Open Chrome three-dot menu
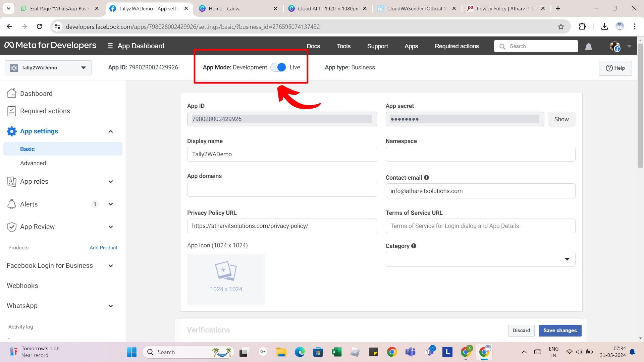The image size is (644, 362). [x=635, y=26]
